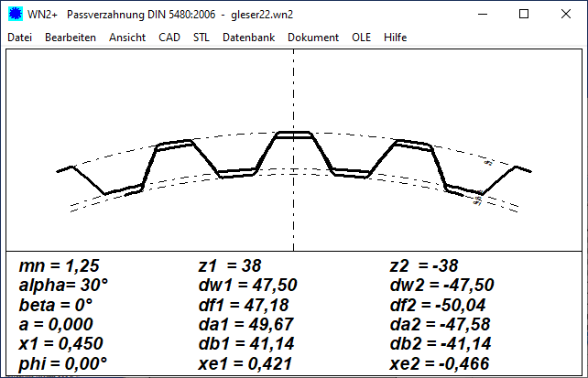This screenshot has height=378, width=588.
Task: Minimize the WN2+ window
Action: coord(482,15)
